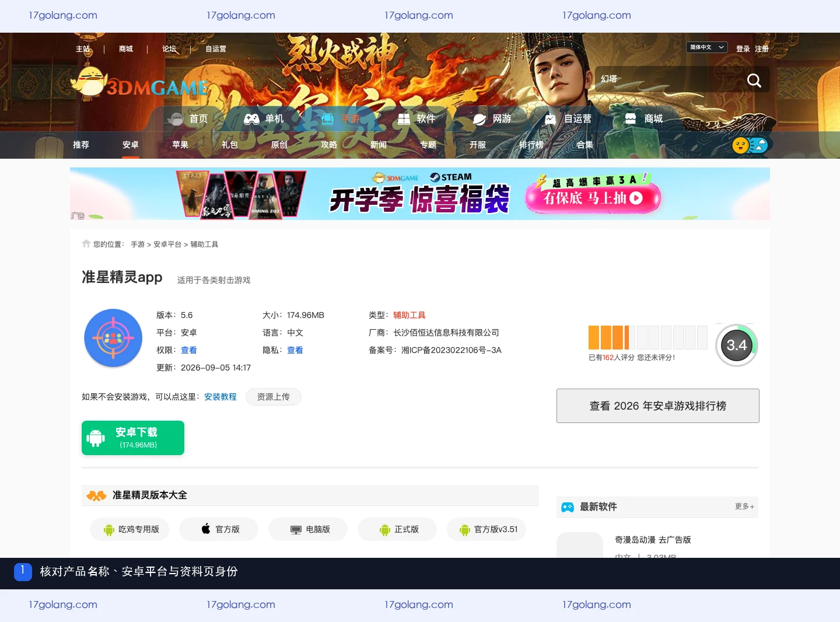Click the breadcrumb home icon
The image size is (840, 622).
coord(86,244)
